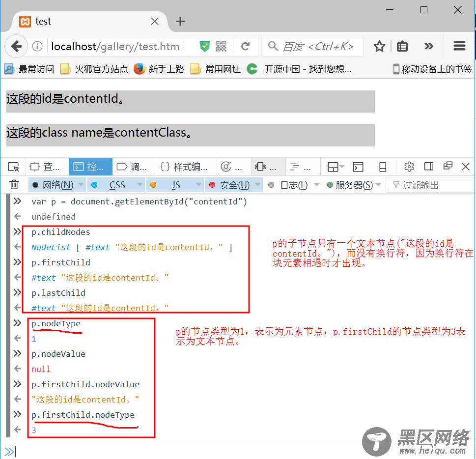
Task: Go back with the browser back arrow
Action: pyautogui.click(x=16, y=46)
